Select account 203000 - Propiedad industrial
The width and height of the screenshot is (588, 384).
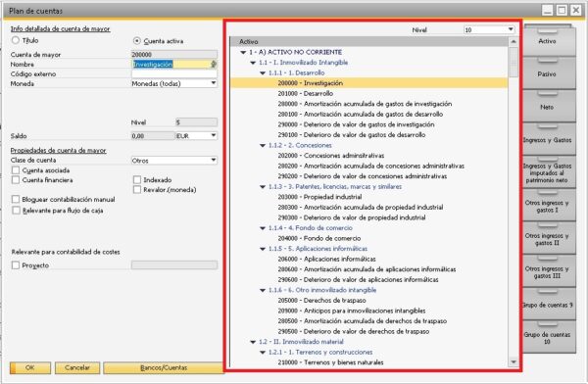coord(319,197)
